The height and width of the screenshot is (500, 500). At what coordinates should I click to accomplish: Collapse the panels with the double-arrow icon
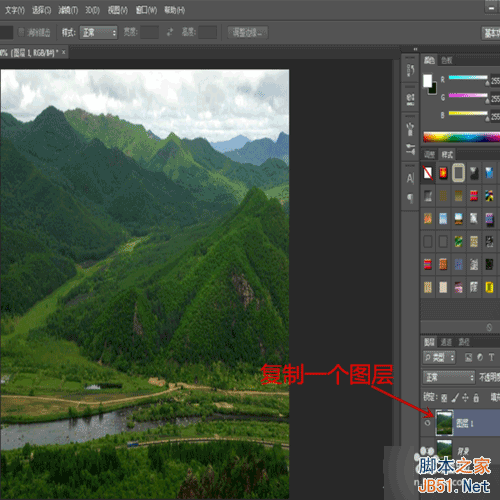(x=415, y=49)
